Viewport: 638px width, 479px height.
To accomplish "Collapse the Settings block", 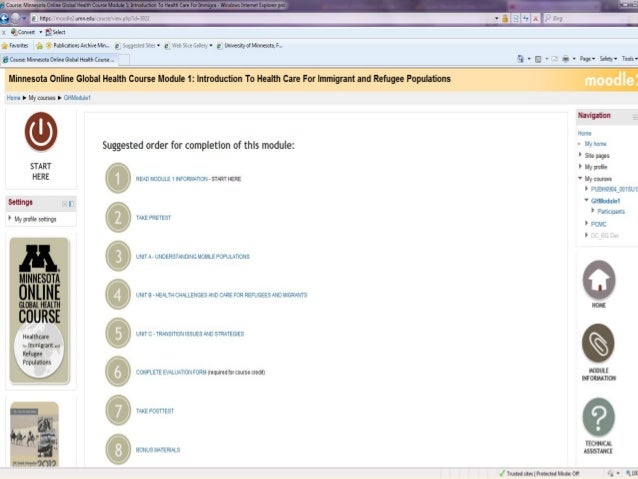I will tap(64, 204).
